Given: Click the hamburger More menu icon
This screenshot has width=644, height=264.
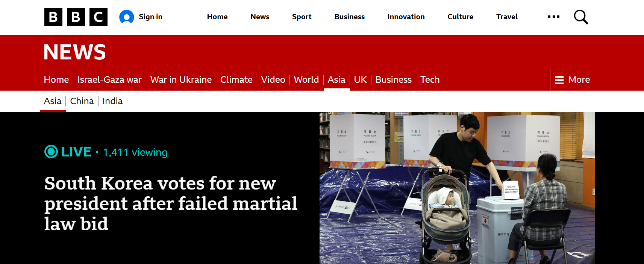Looking at the screenshot, I should click(559, 80).
